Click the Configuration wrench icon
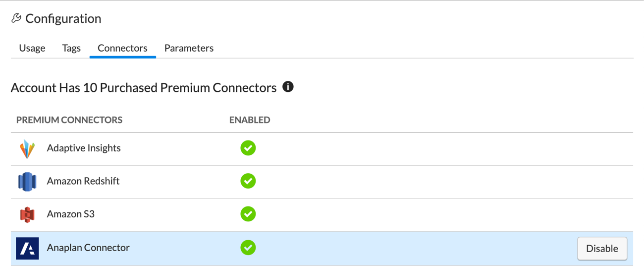Image resolution: width=644 pixels, height=266 pixels. [x=16, y=18]
